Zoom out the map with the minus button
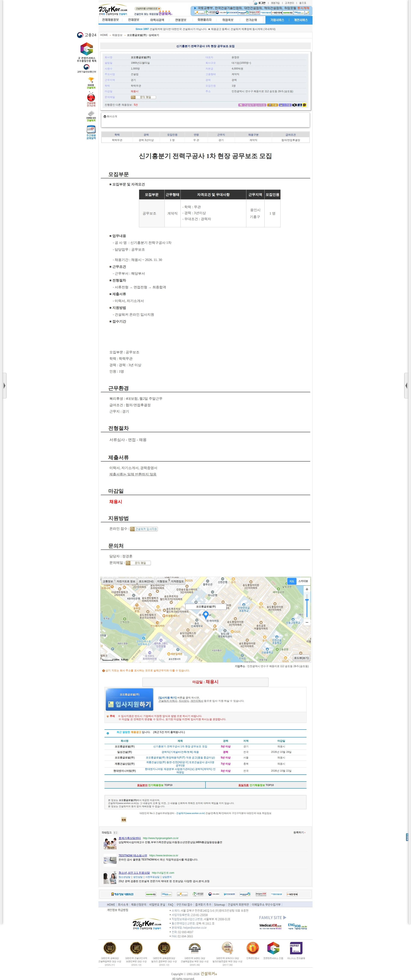 [307, 622]
